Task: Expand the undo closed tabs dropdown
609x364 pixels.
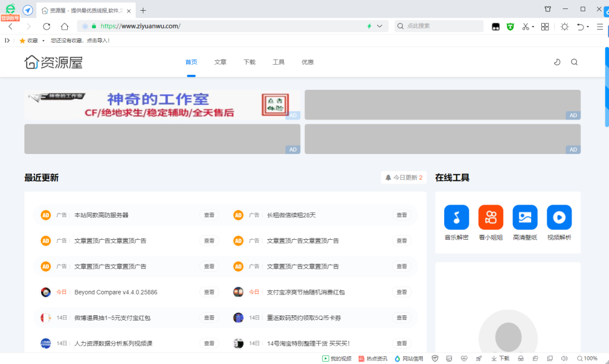Action: pos(588,27)
